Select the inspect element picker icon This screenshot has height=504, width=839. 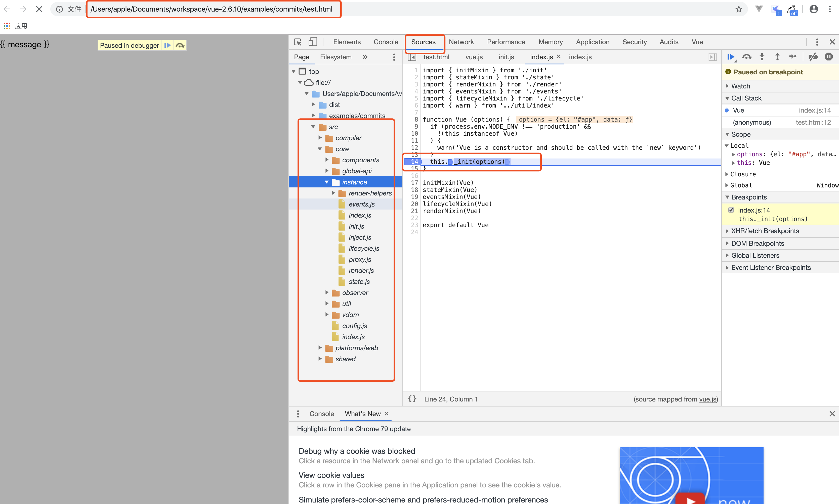point(298,42)
